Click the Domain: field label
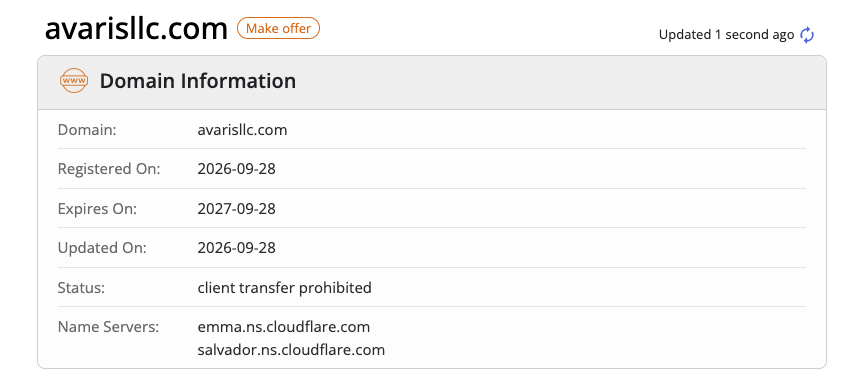Screen dimensions: 846x384 87,130
